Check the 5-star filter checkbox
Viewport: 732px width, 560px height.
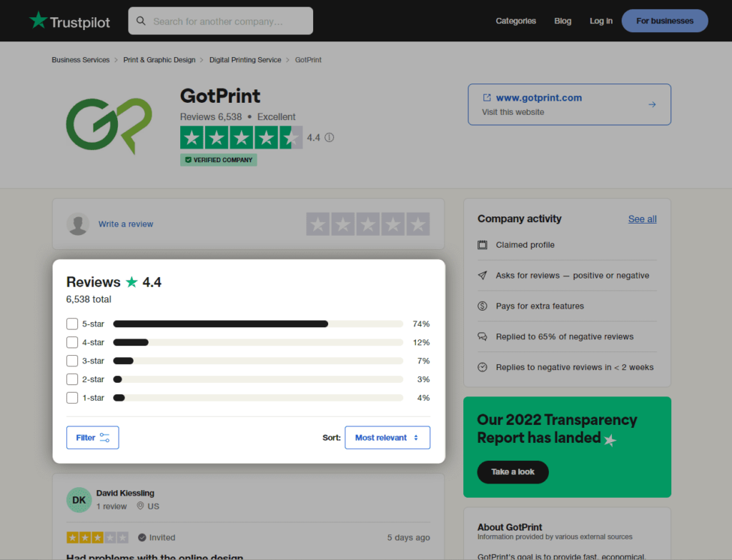point(72,324)
